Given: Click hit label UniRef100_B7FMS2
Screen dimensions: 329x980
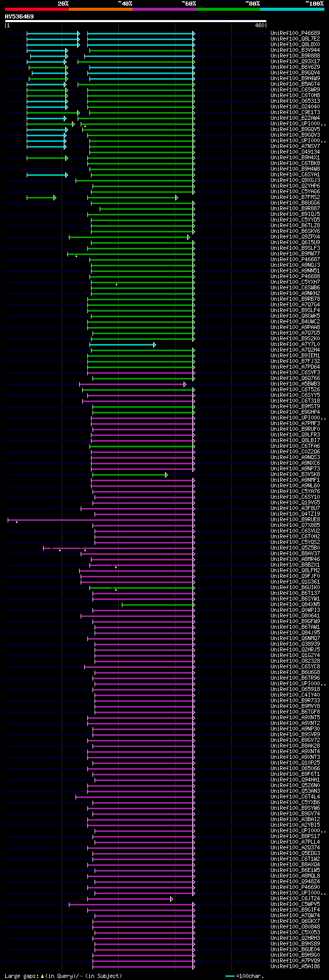Looking at the screenshot, I should click(295, 197).
